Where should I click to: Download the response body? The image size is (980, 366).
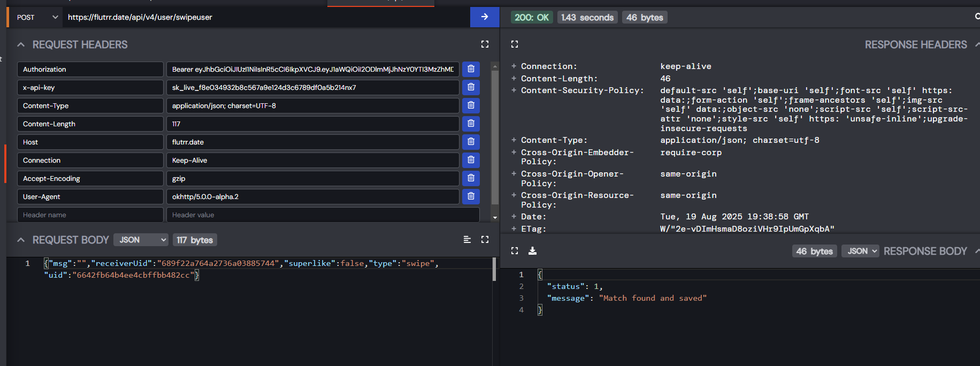click(x=532, y=251)
